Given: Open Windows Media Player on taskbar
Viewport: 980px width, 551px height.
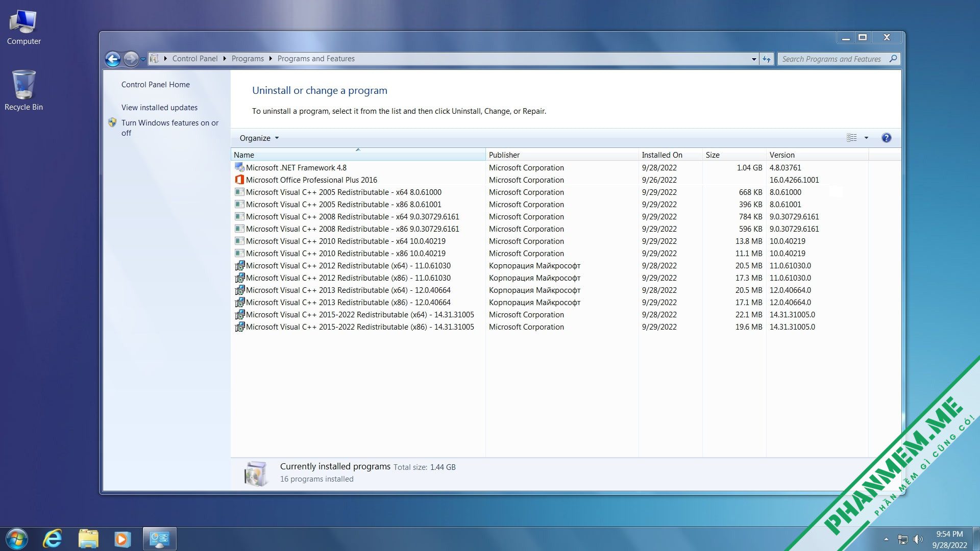Looking at the screenshot, I should [x=122, y=539].
